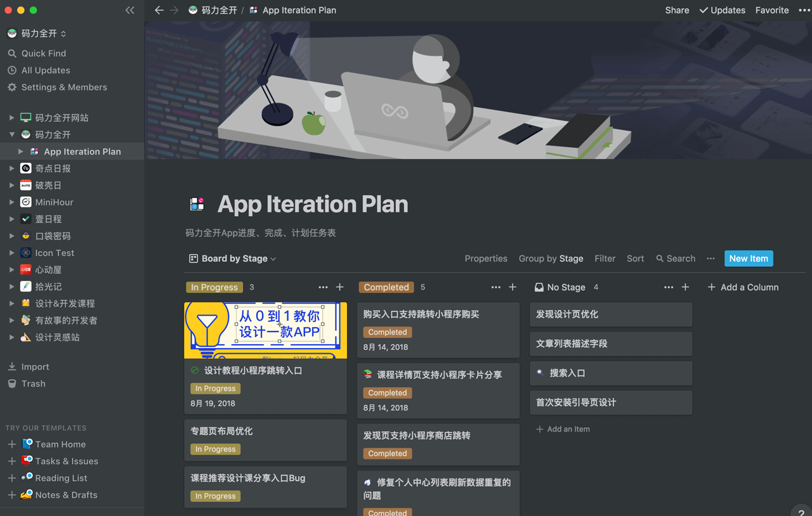
Task: Expand the 码力全开网站 tree item
Action: pos(11,118)
